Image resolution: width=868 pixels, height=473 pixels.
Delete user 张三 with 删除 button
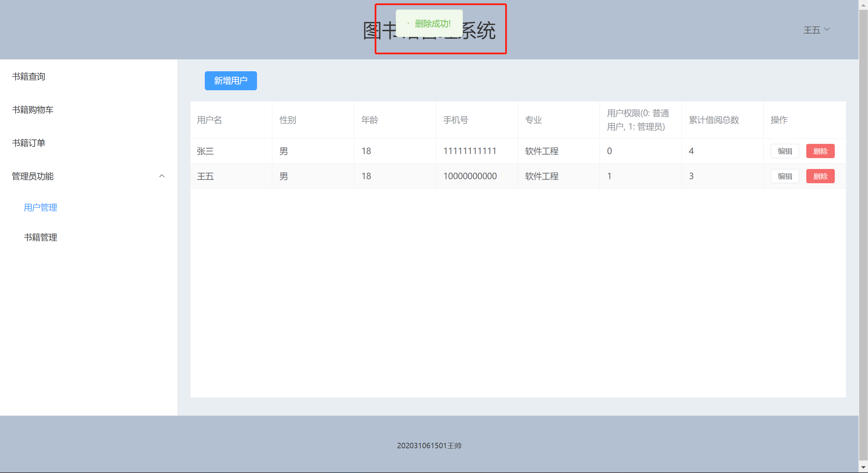820,151
